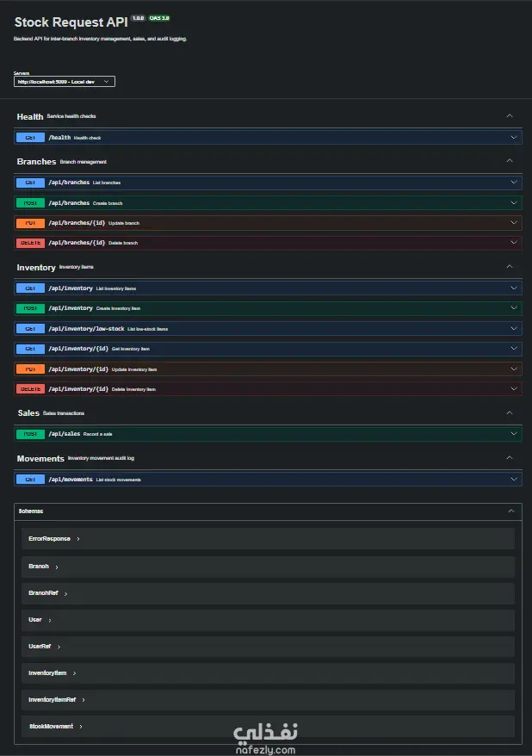Click the PUT badge for /api/branches/{id}

(x=30, y=223)
